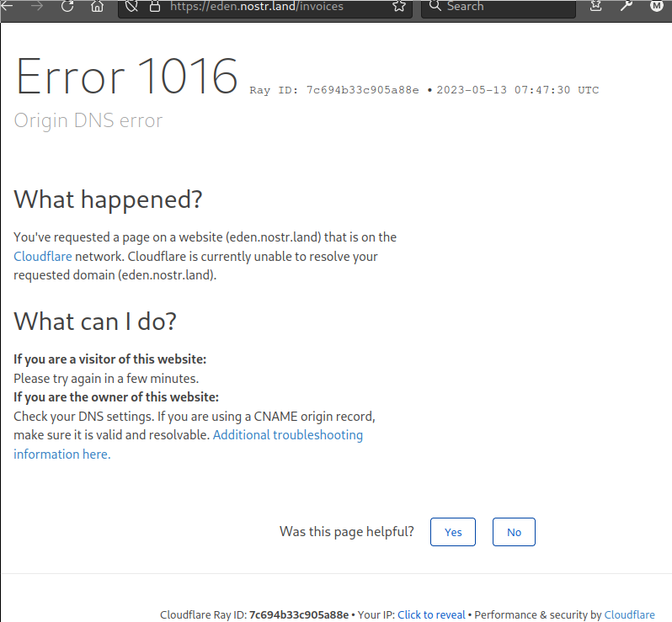The height and width of the screenshot is (622, 672).
Task: Open Additional troubleshooting information link
Action: [x=287, y=435]
